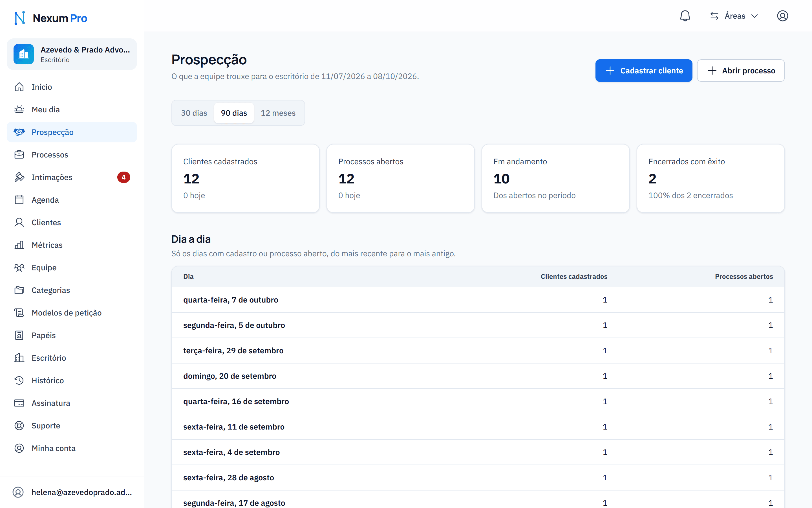Open account menu for helena@azevedoprado
The image size is (812, 508).
72,492
